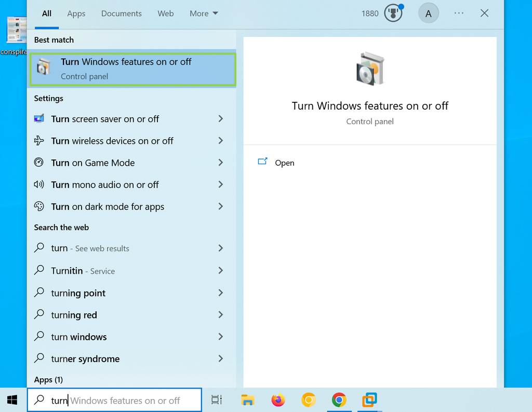Open Firefox from the taskbar
532x412 pixels.
pyautogui.click(x=278, y=400)
